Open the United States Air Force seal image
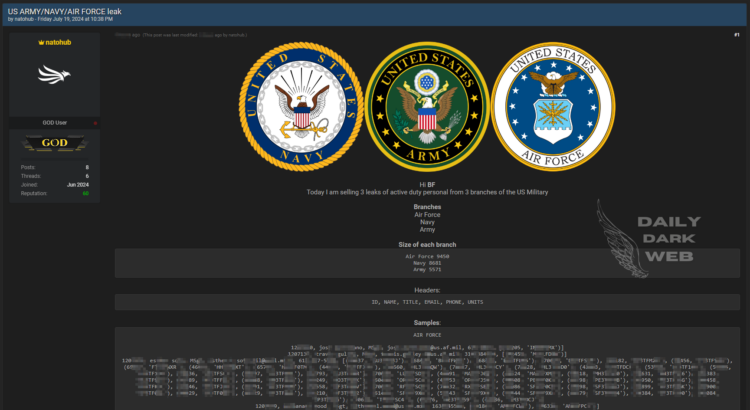The width and height of the screenshot is (750, 410). click(x=553, y=107)
